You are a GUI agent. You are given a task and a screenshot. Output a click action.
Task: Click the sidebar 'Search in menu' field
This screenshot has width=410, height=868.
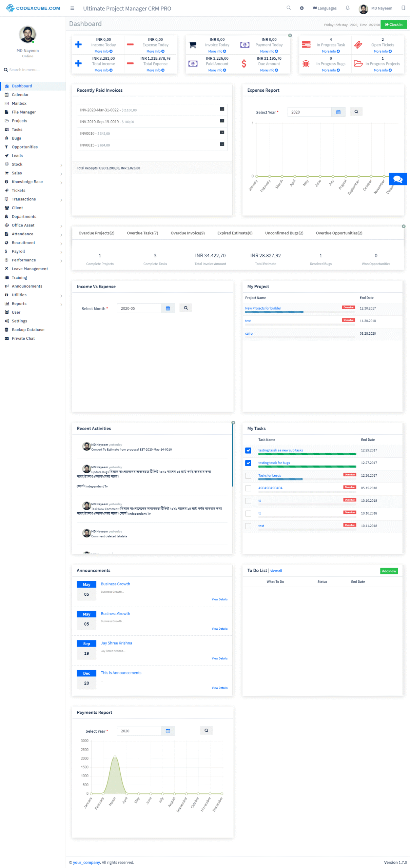[x=34, y=70]
